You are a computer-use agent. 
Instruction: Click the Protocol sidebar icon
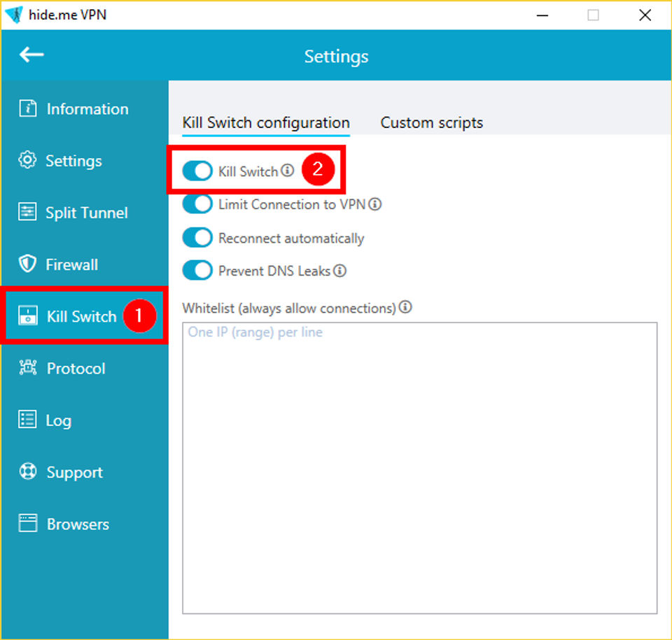28,367
